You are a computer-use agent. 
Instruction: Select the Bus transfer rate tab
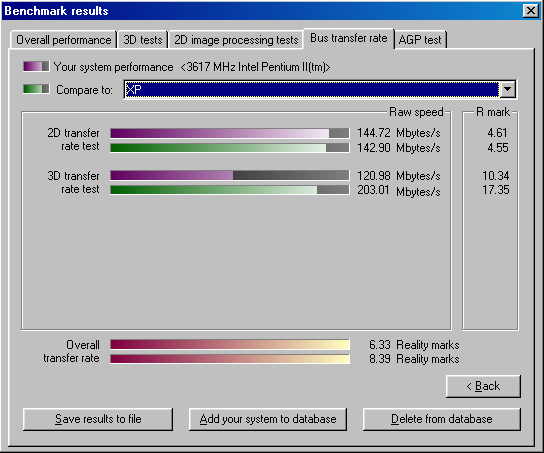[x=349, y=38]
